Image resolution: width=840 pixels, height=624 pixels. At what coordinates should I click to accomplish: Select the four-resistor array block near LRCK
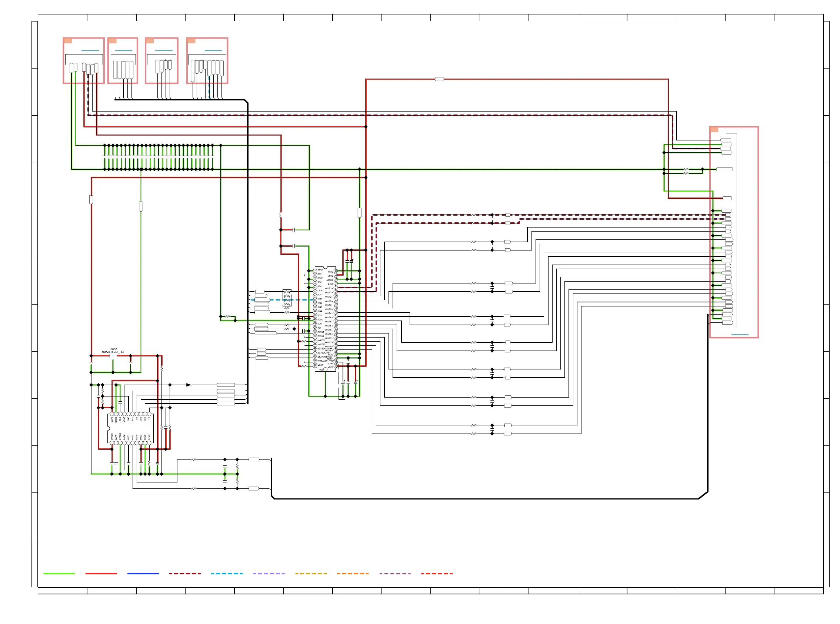coord(287,298)
